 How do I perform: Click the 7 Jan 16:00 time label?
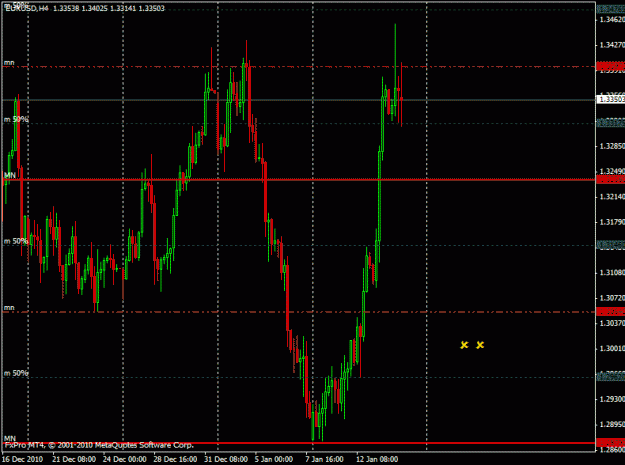[x=324, y=459]
